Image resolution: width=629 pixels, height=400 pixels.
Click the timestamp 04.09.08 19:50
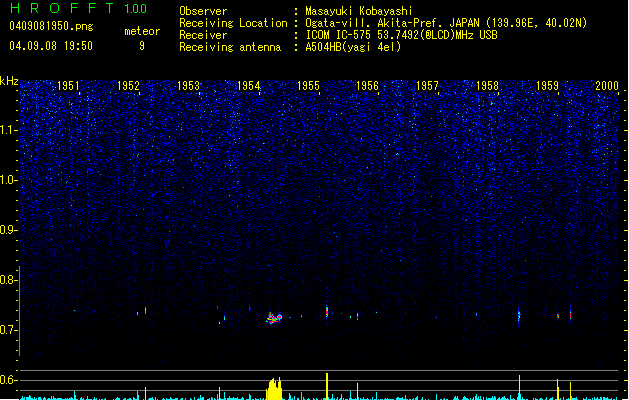(x=51, y=46)
